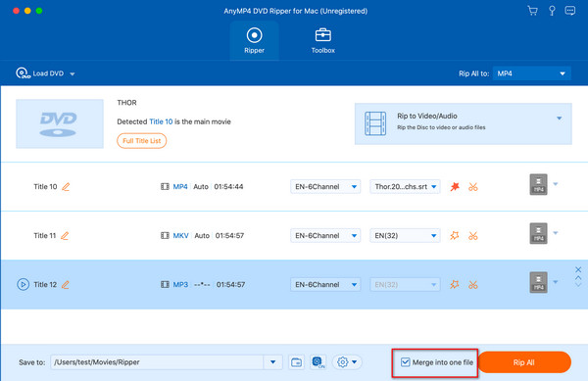Open the output folder icon
The image size is (588, 381).
[x=296, y=362]
